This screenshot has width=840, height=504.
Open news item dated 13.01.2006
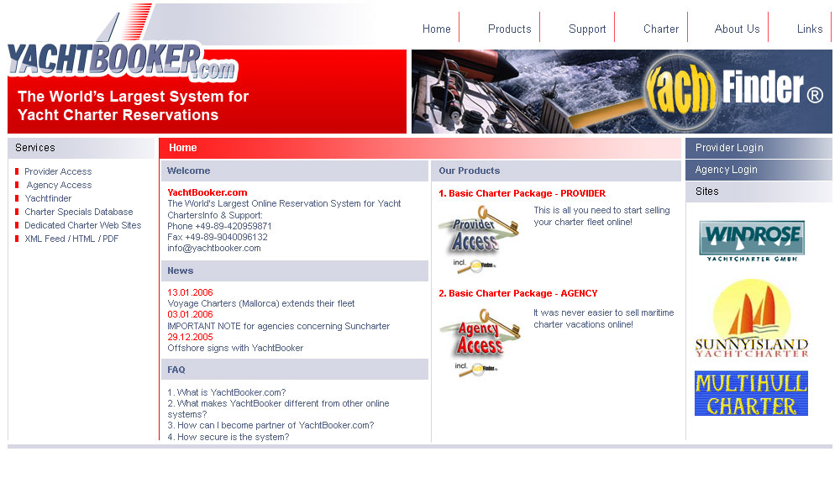click(x=190, y=292)
